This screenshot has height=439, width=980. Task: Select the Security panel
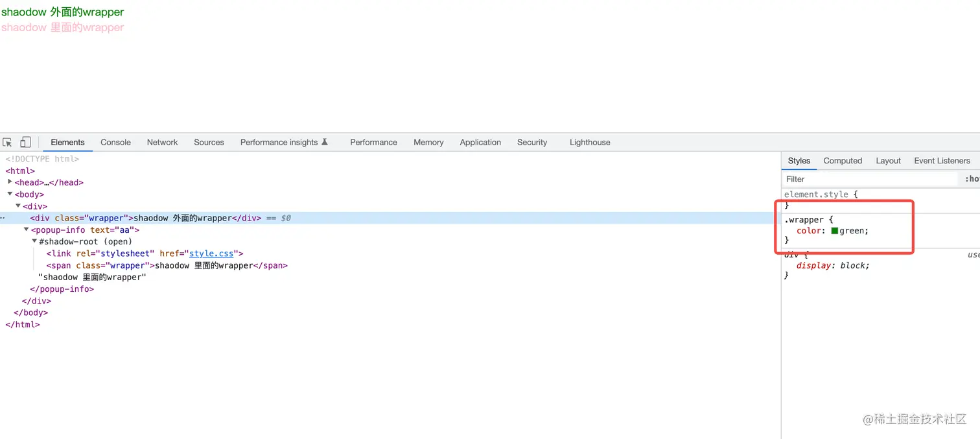[x=531, y=142]
